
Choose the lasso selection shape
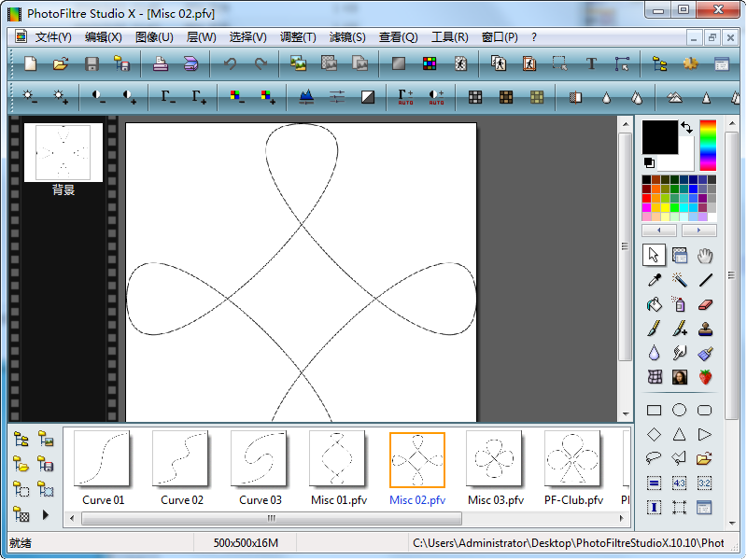click(655, 458)
